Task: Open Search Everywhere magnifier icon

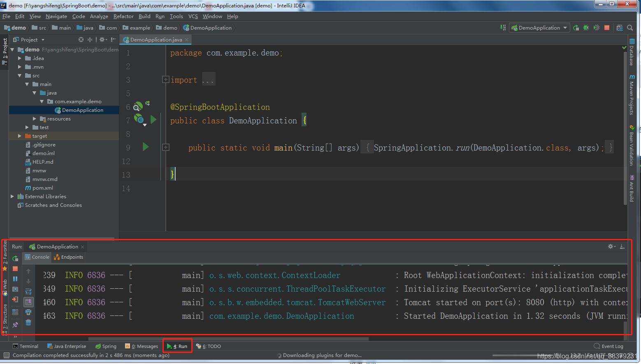Action: [x=630, y=28]
